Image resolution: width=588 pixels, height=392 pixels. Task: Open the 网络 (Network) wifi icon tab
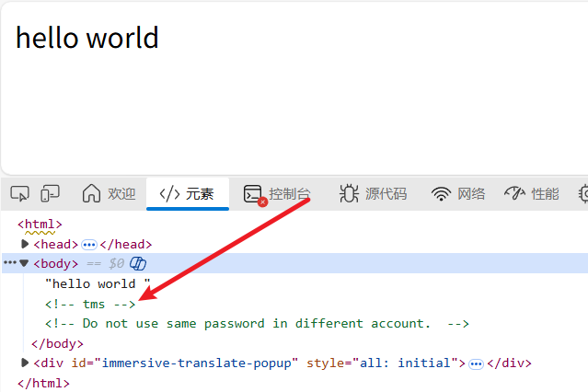458,193
